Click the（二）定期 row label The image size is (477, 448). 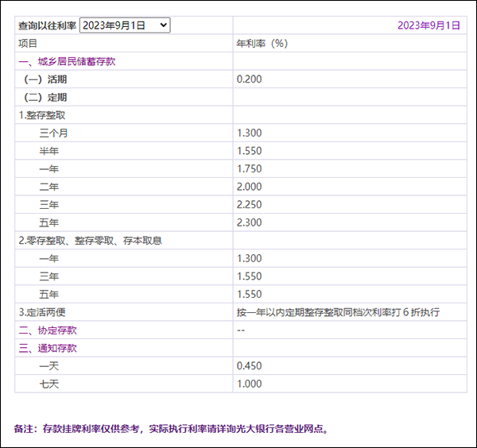(x=45, y=97)
